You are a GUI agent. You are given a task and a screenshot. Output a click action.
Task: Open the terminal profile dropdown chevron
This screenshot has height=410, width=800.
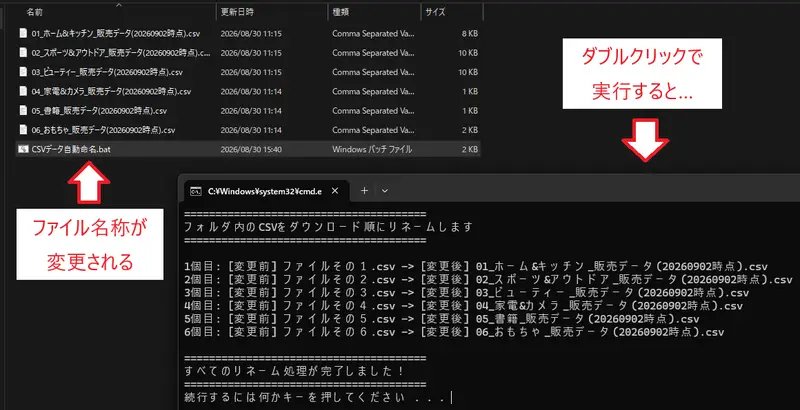385,191
